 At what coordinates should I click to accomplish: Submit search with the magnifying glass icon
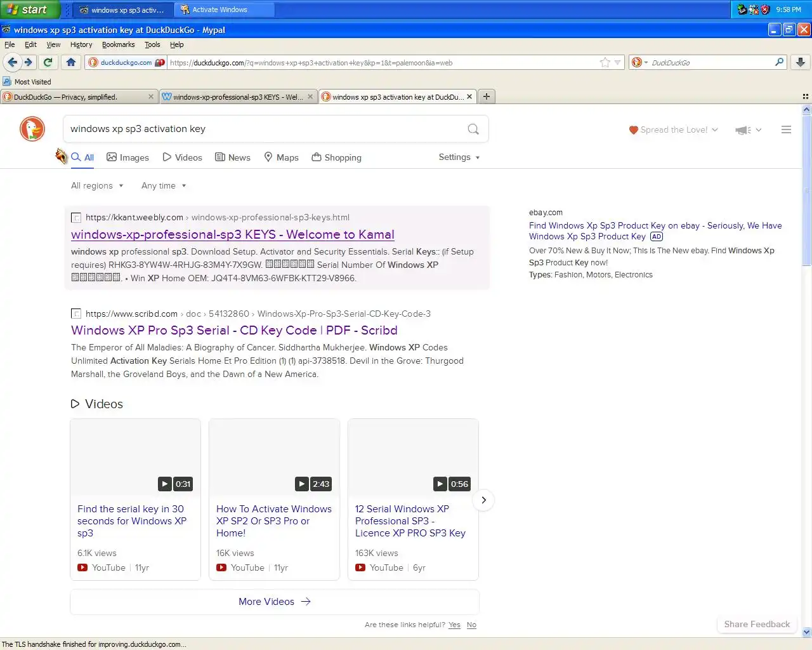pyautogui.click(x=473, y=129)
